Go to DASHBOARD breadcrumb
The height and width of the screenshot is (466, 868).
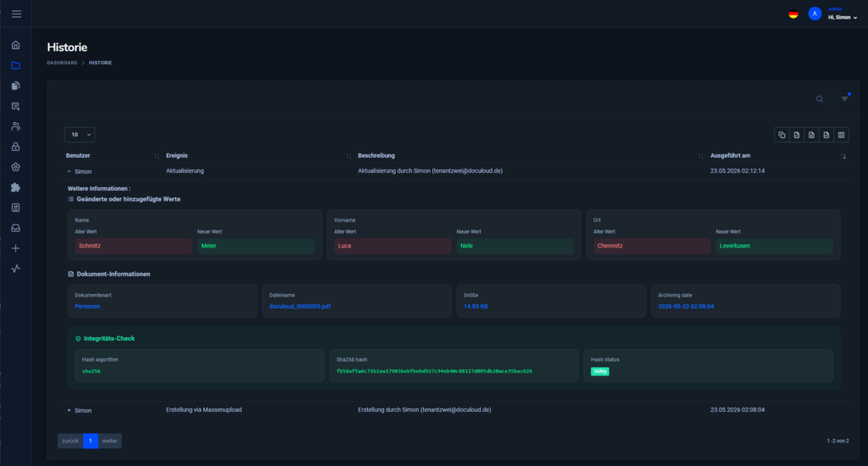click(x=62, y=63)
